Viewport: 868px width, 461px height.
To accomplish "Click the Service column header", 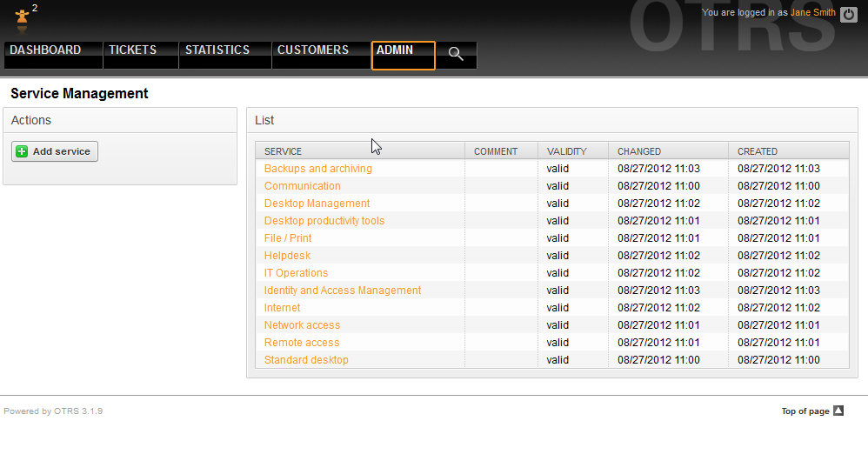I will tap(284, 151).
